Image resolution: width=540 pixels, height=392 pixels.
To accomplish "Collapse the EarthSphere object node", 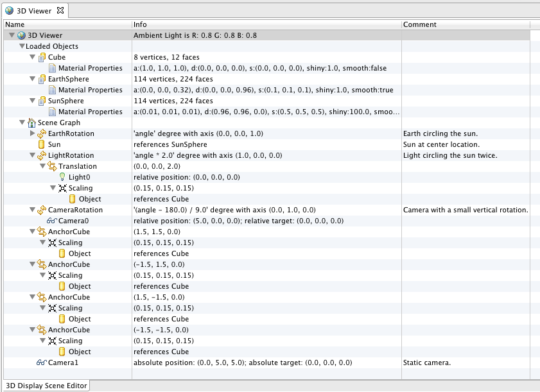I will coord(32,79).
